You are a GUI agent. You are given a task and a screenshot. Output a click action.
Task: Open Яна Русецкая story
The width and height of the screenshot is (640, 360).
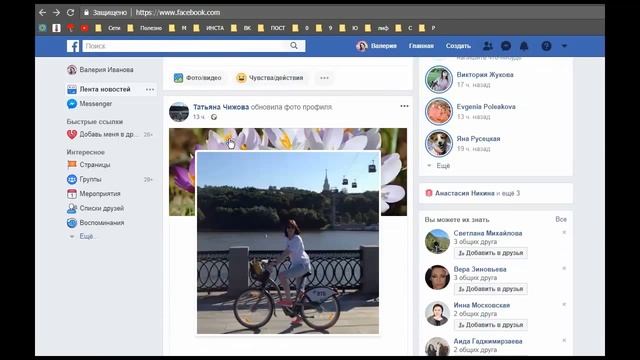478,139
